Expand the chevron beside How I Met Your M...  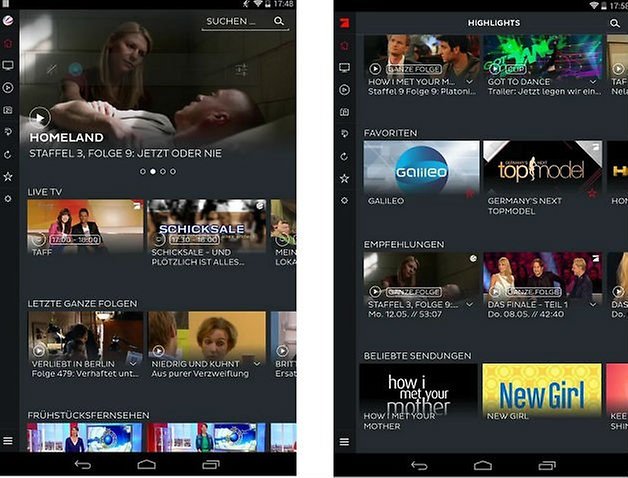470,82
